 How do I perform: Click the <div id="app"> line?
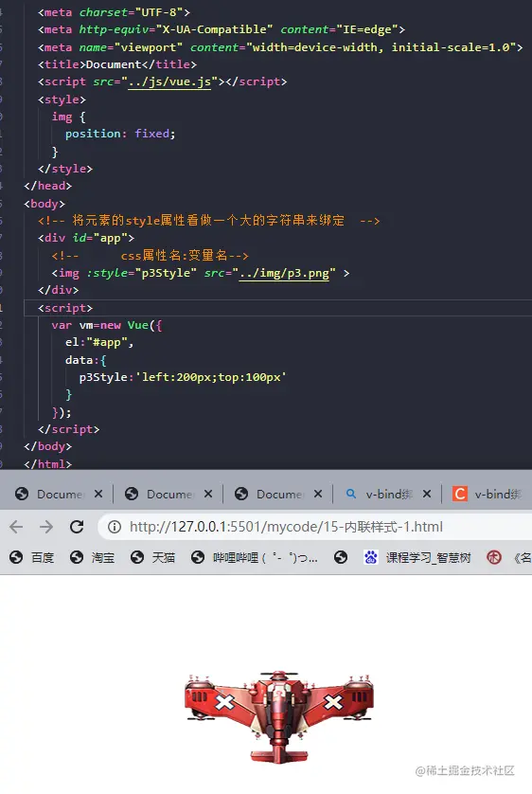point(86,238)
